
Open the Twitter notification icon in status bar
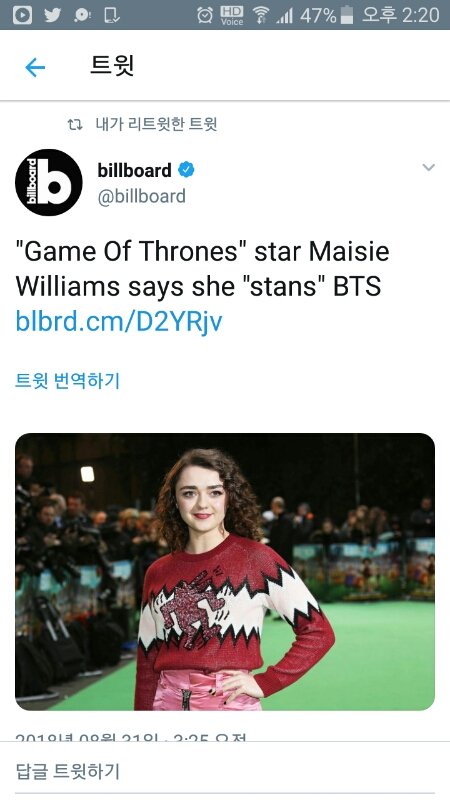click(52, 15)
